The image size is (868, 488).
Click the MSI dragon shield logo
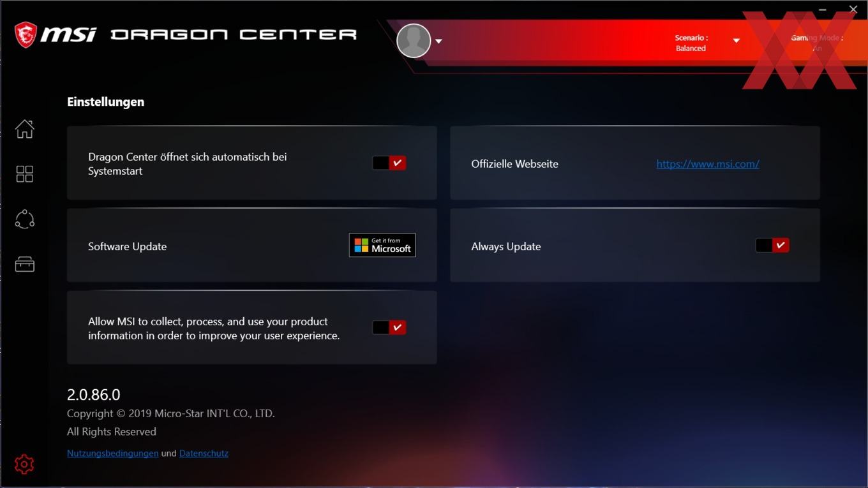26,34
